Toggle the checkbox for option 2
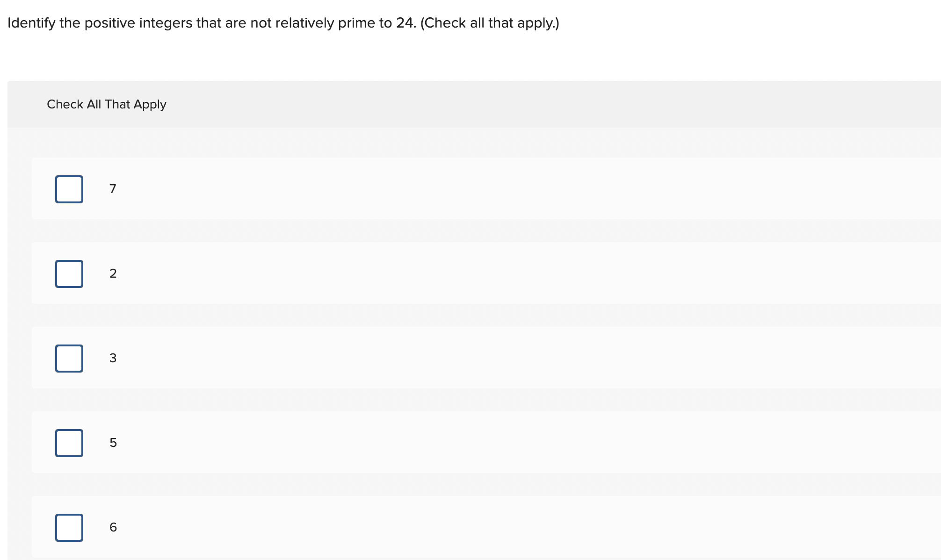Viewport: 941px width, 560px height. [x=69, y=273]
